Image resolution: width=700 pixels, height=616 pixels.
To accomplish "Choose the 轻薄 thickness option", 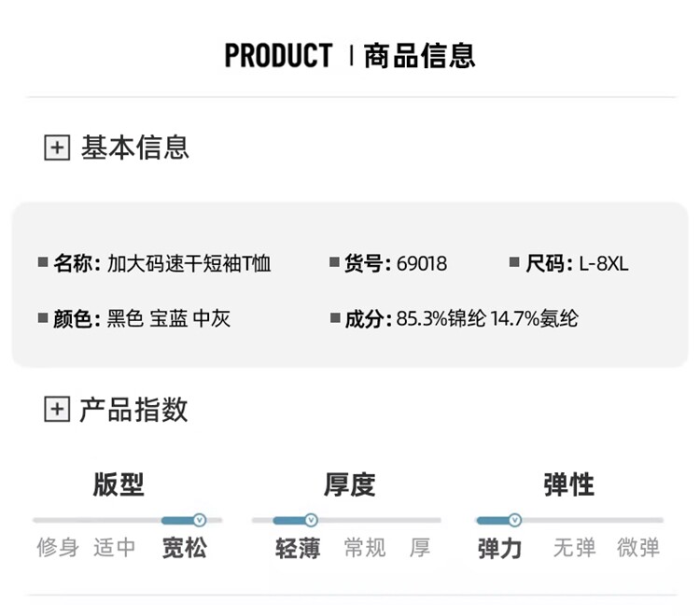I will point(298,548).
